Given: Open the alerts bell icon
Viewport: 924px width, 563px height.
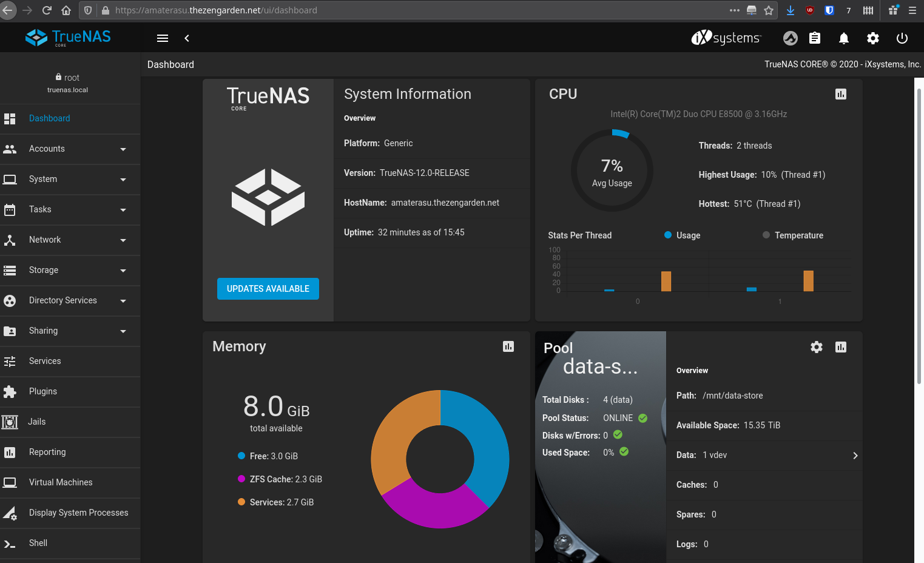Looking at the screenshot, I should pos(844,38).
